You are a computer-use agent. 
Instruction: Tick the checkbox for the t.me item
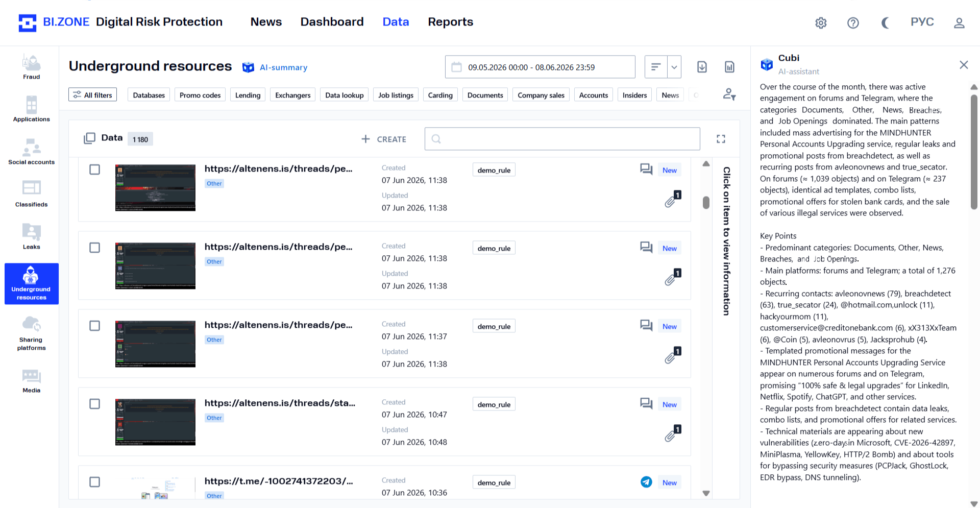tap(94, 482)
